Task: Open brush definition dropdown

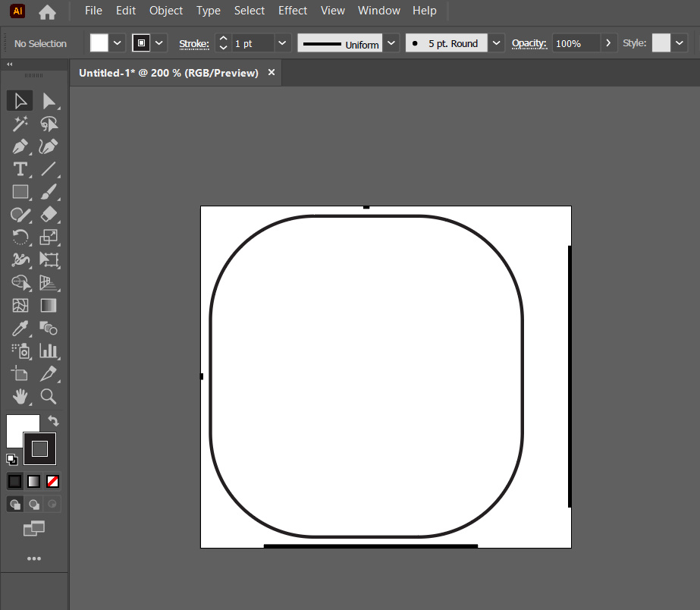Action: point(496,43)
